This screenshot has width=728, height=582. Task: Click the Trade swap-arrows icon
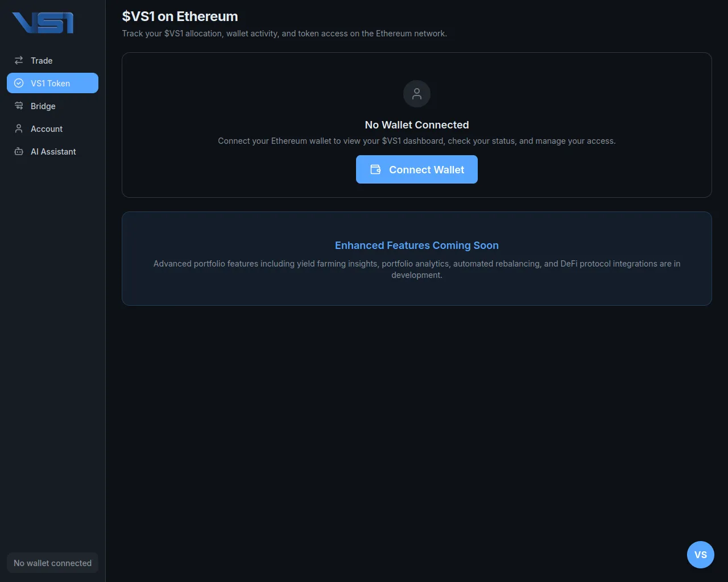(x=19, y=60)
